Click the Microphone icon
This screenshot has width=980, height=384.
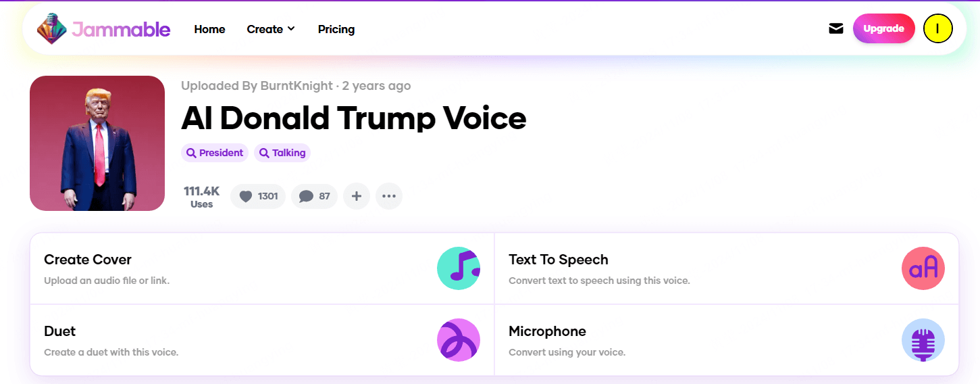[x=923, y=340]
